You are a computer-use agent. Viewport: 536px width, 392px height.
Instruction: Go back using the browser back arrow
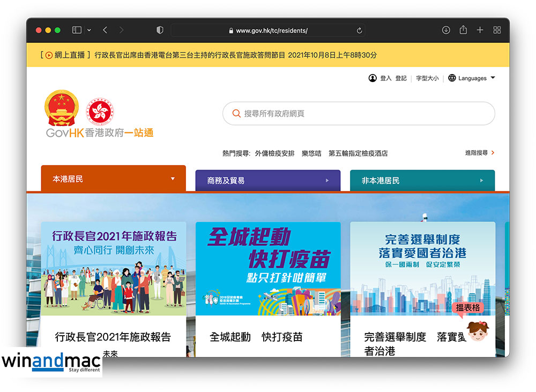[105, 30]
